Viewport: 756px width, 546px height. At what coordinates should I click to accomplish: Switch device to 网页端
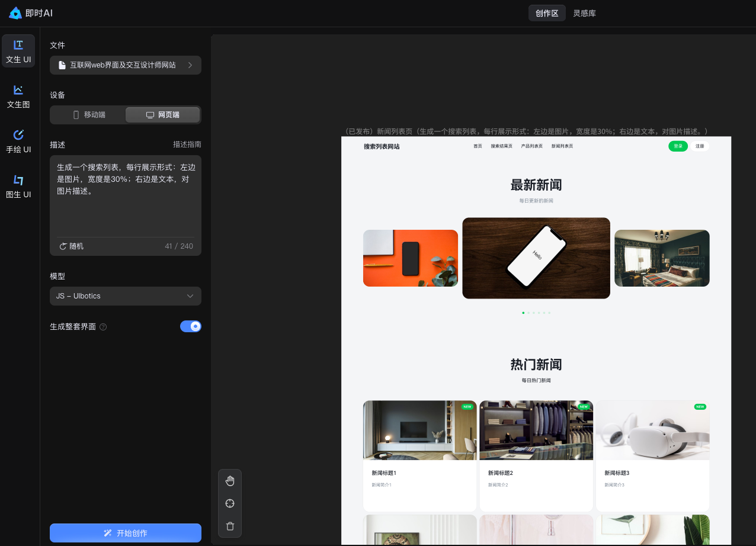(162, 115)
